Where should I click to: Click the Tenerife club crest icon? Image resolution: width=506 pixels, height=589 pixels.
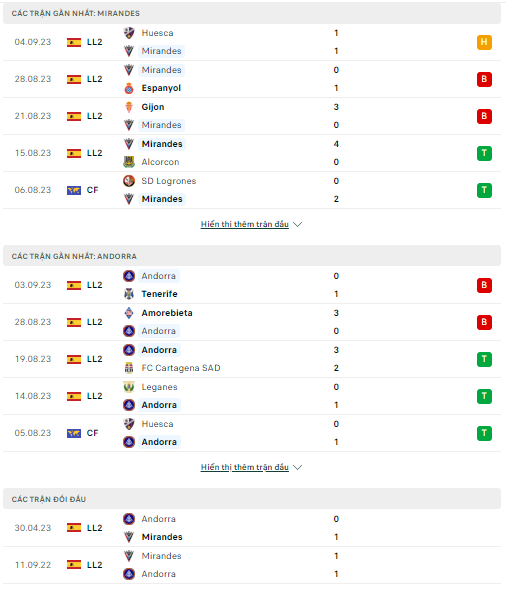pyautogui.click(x=129, y=294)
